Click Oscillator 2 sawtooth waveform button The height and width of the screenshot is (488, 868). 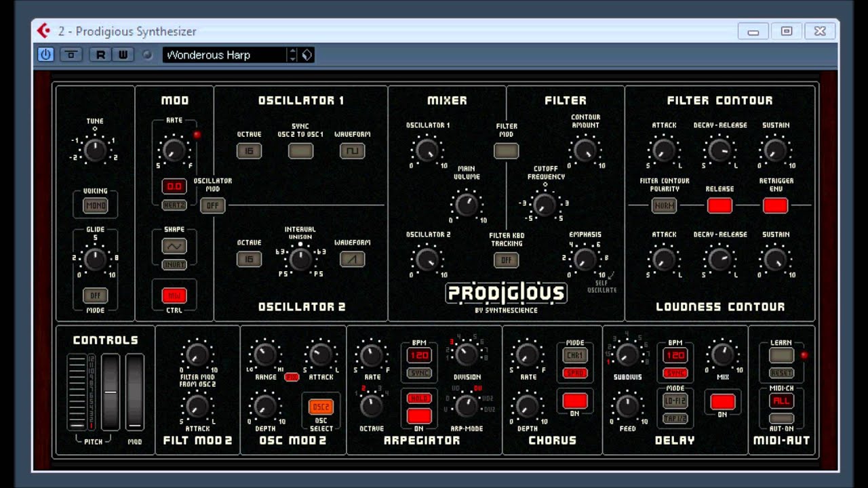[x=352, y=259]
